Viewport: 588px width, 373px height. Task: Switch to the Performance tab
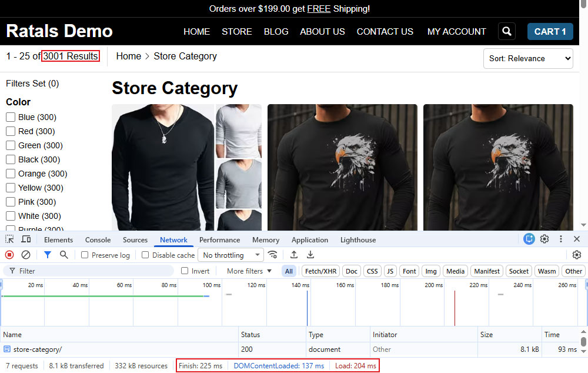(219, 240)
